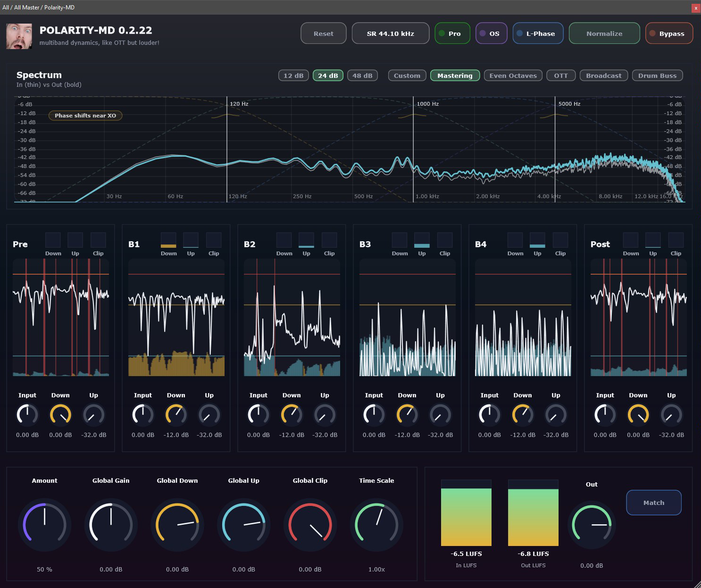Switch on L-Phase mode
This screenshot has width=701, height=588.
pos(538,34)
